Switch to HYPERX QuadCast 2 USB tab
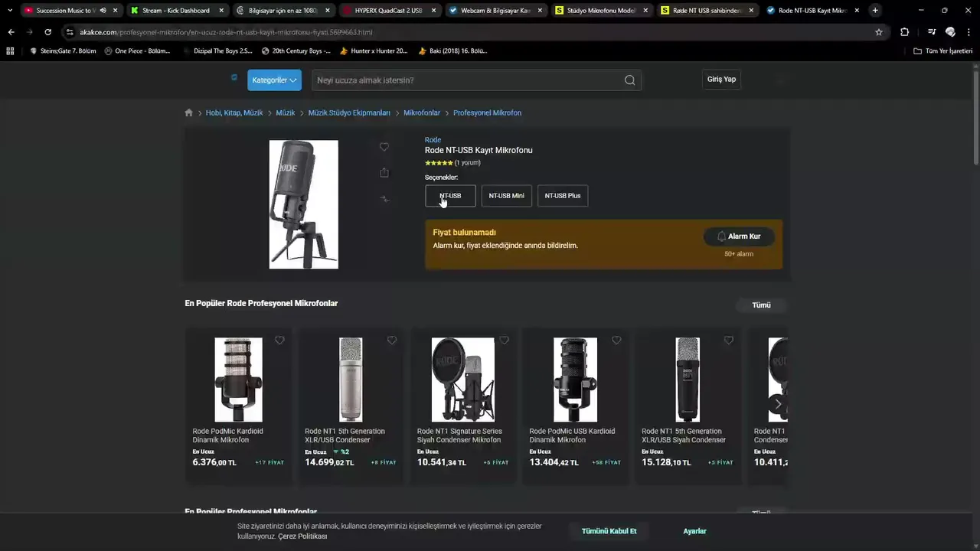980x551 pixels. (x=388, y=11)
